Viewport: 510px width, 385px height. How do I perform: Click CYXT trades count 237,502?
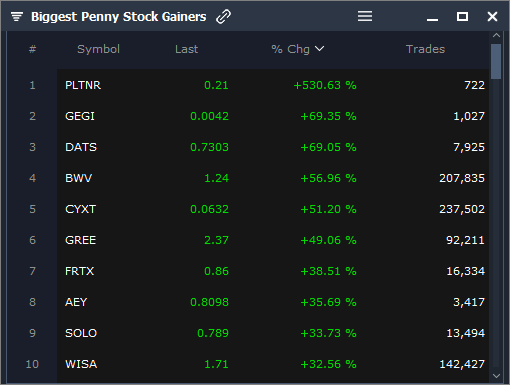462,209
